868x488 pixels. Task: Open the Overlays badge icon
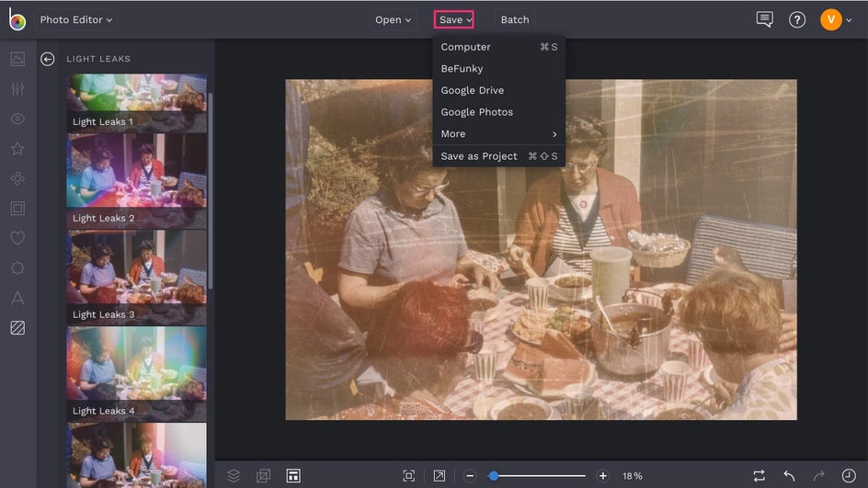coord(17,267)
